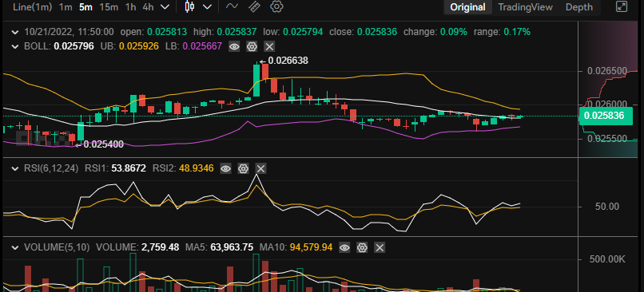
Task: Expand more time intervals dropdown after 4h
Action: pyautogui.click(x=165, y=7)
